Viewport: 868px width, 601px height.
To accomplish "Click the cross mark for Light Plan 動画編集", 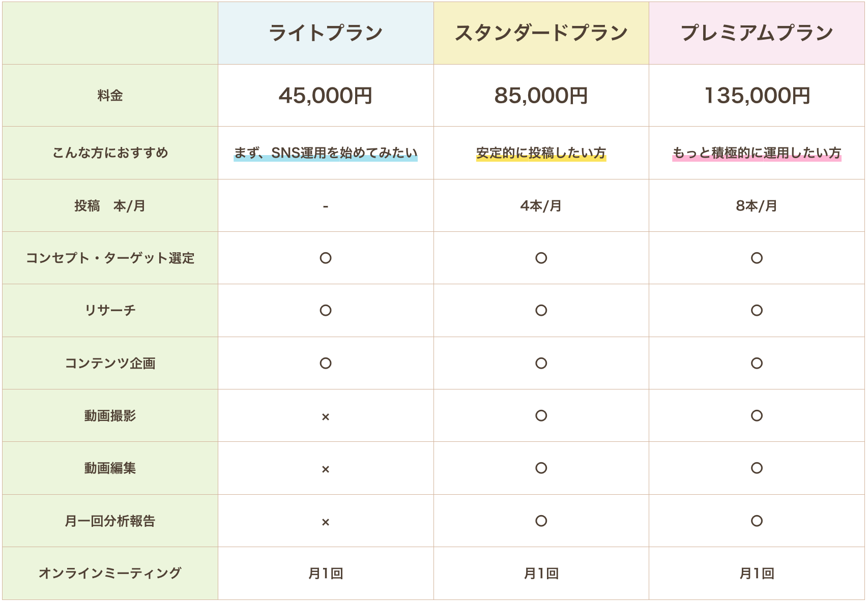I will pos(326,469).
